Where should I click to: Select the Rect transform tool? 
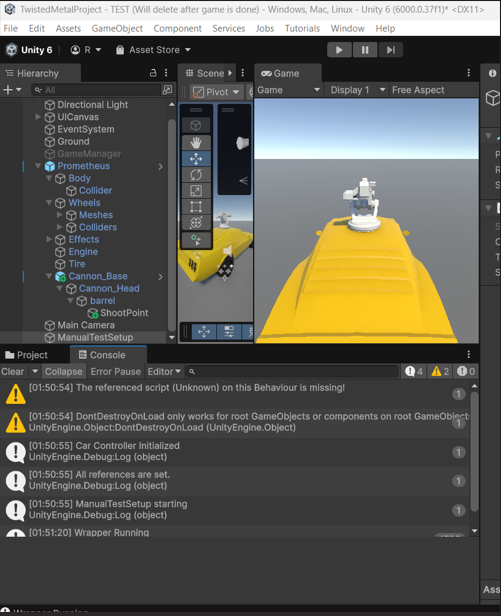(196, 207)
